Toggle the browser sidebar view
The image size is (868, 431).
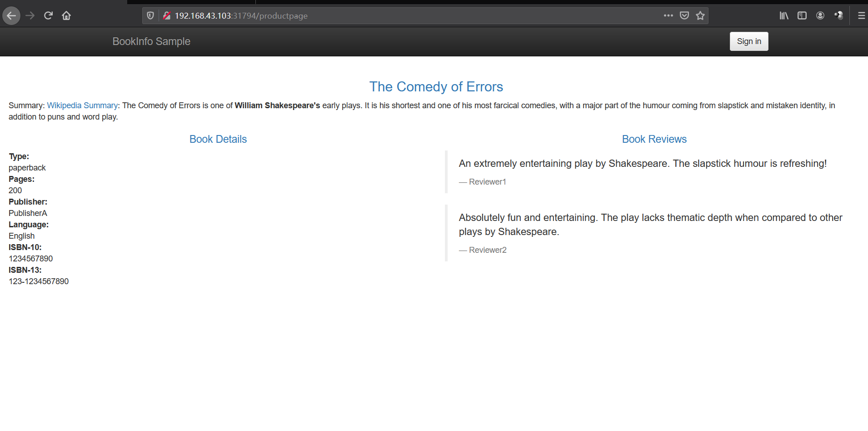[x=802, y=16]
